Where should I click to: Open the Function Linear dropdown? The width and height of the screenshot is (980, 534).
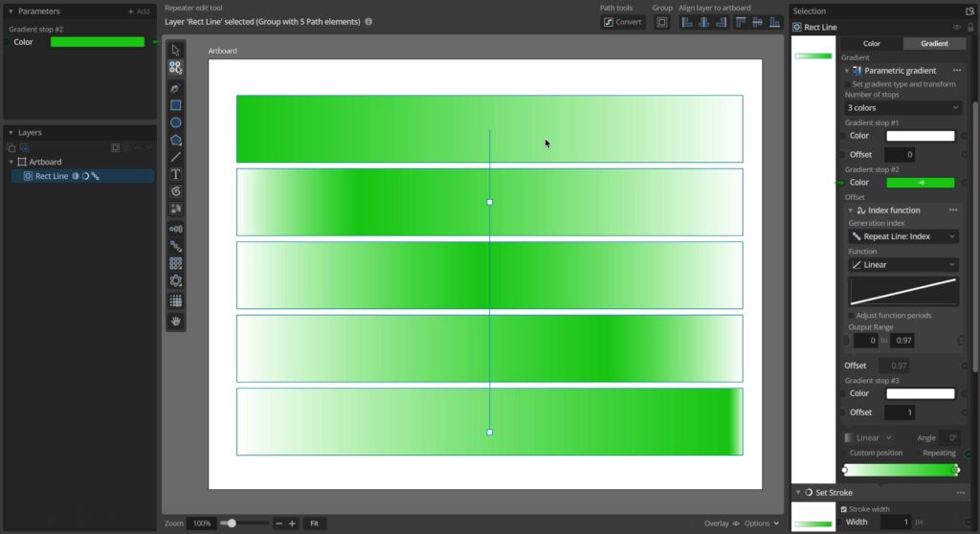point(903,264)
